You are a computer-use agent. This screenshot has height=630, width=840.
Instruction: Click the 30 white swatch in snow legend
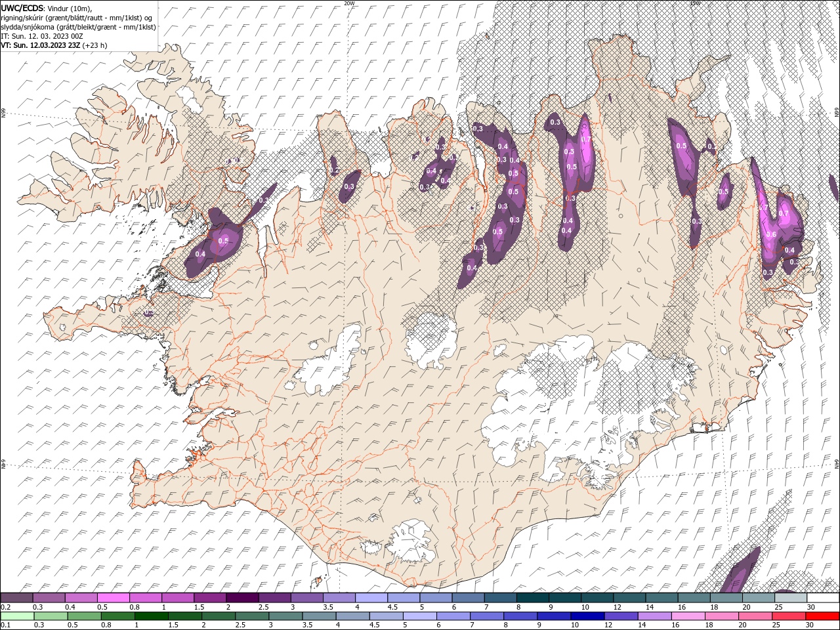pyautogui.click(x=824, y=597)
